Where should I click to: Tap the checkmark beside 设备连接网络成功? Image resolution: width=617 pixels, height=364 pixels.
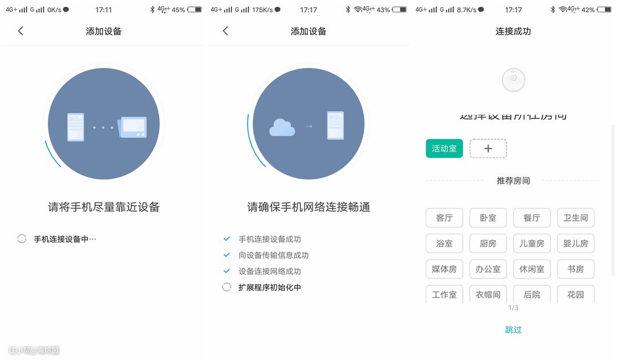pyautogui.click(x=227, y=271)
